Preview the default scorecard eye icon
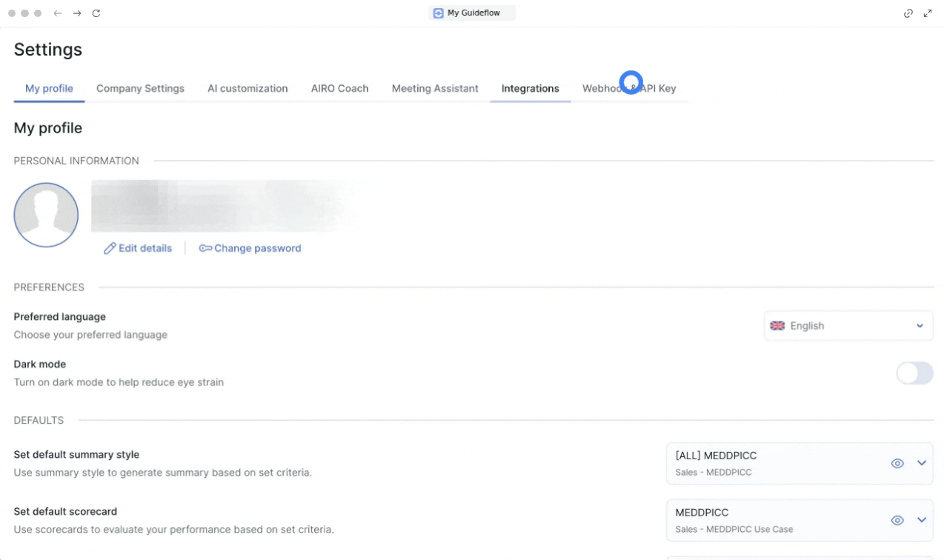The width and height of the screenshot is (944, 560). click(897, 520)
